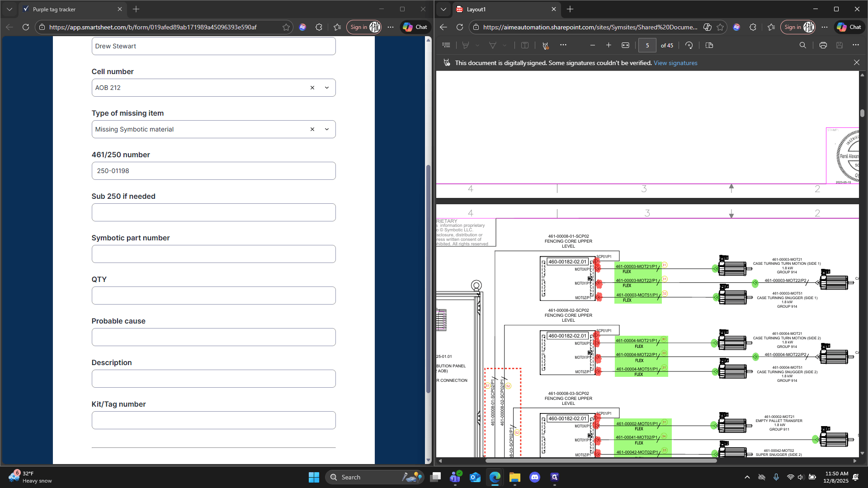868x488 pixels.
Task: Open PDF table of contents icon
Action: pos(446,45)
